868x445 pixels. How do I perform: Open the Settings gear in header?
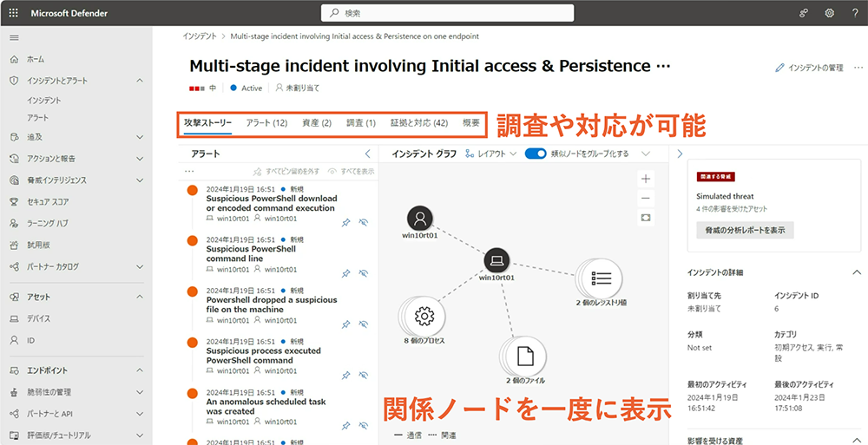(x=829, y=13)
